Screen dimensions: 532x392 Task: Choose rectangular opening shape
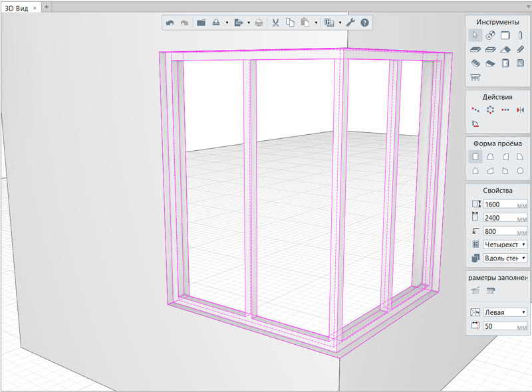475,157
